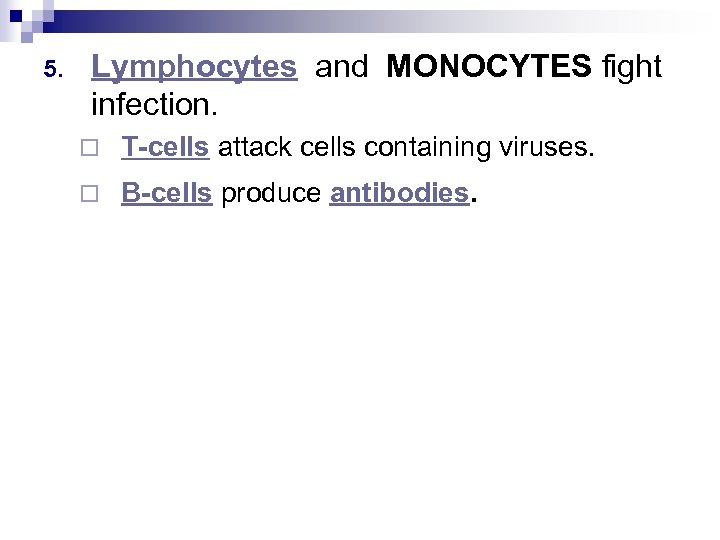The image size is (720, 540).
Task: Click the underlined word Lymphocytes
Action: click(194, 67)
